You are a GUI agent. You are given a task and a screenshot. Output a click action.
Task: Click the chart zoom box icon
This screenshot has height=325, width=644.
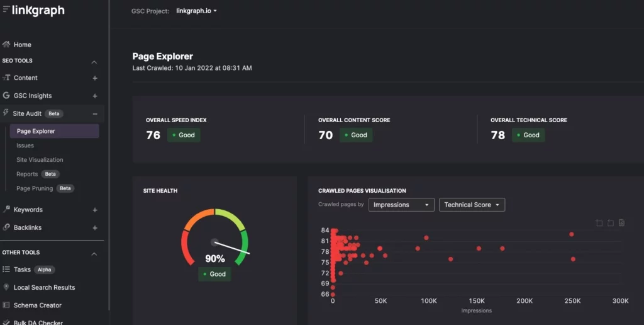pos(599,223)
